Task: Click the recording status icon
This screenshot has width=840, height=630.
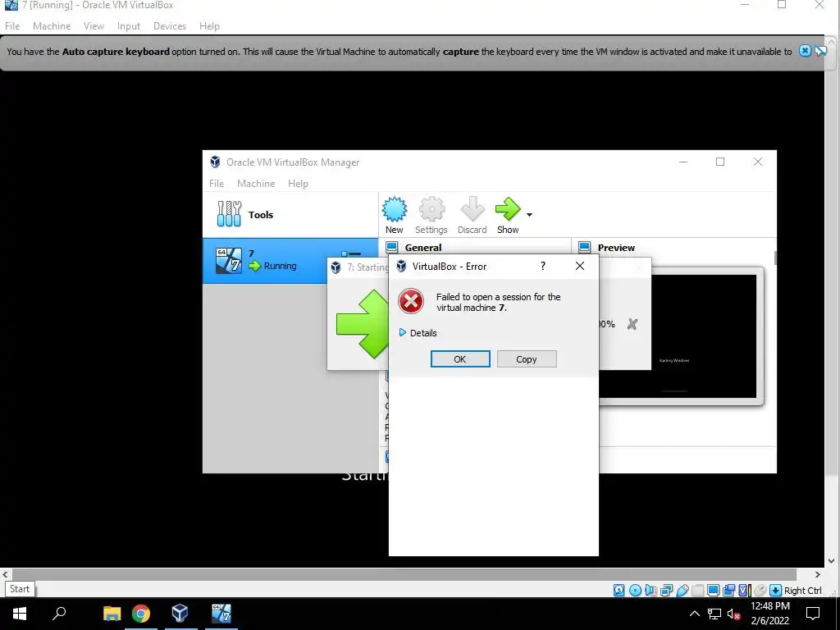Action: coord(728,591)
